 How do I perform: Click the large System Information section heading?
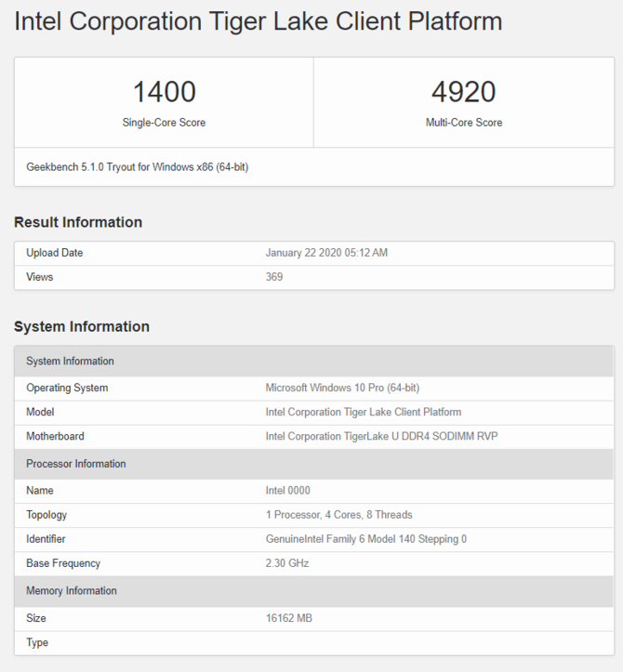point(82,326)
